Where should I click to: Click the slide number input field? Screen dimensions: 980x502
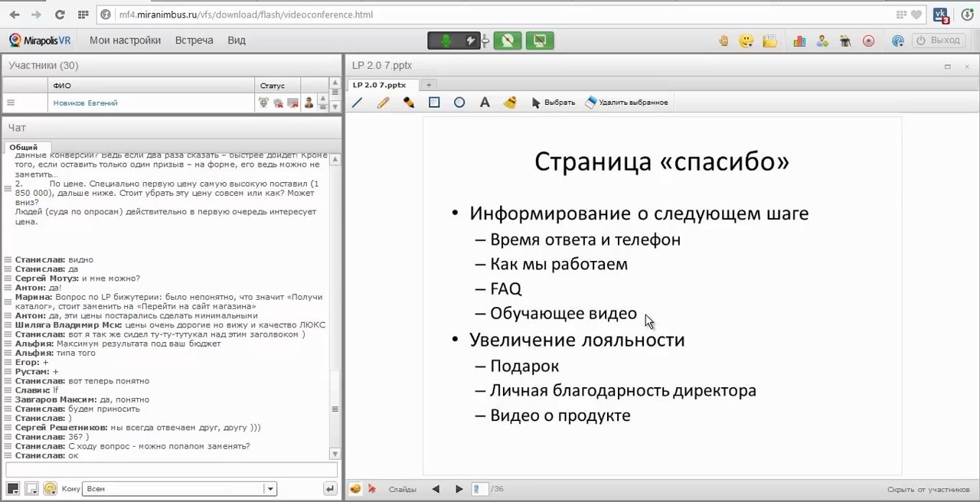click(479, 489)
